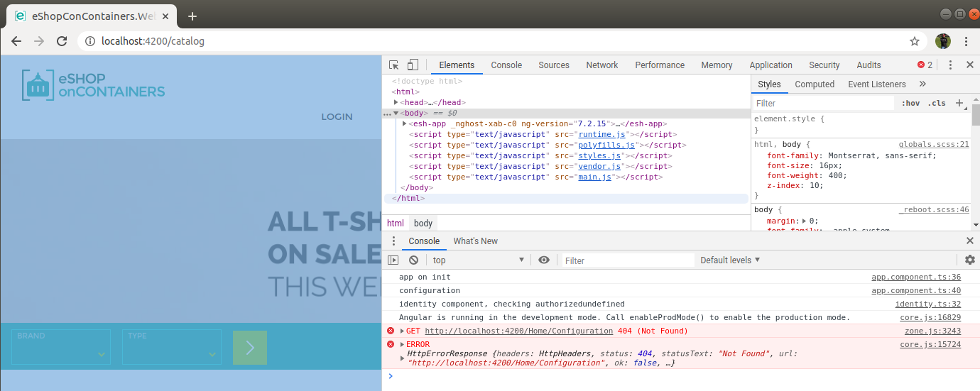Add new style rule plus icon
The width and height of the screenshot is (980, 391).
click(x=959, y=103)
